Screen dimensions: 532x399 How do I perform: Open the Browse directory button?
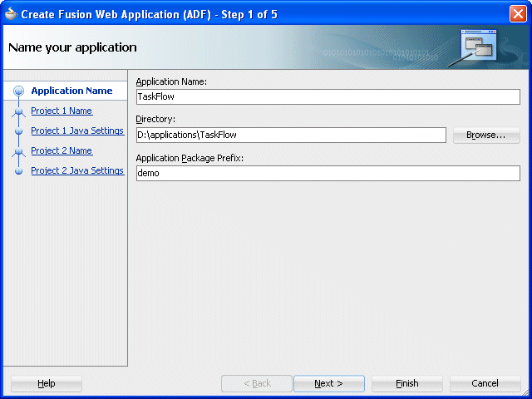[x=486, y=135]
